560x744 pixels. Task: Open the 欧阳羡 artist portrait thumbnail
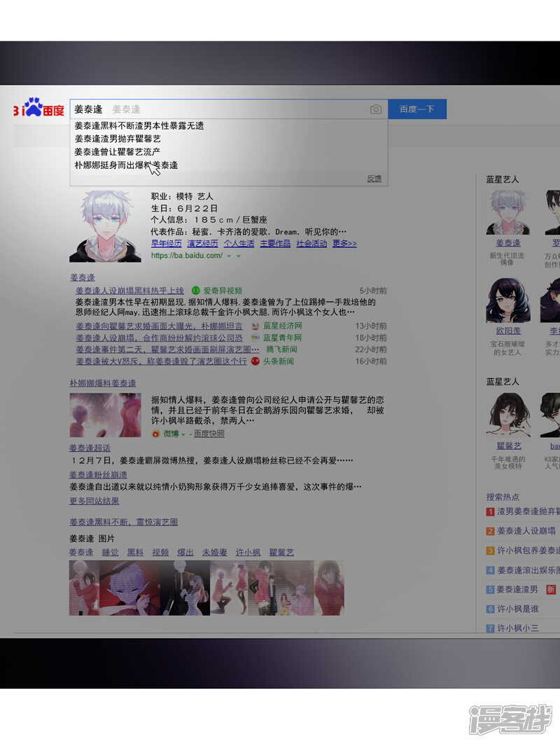(508, 301)
